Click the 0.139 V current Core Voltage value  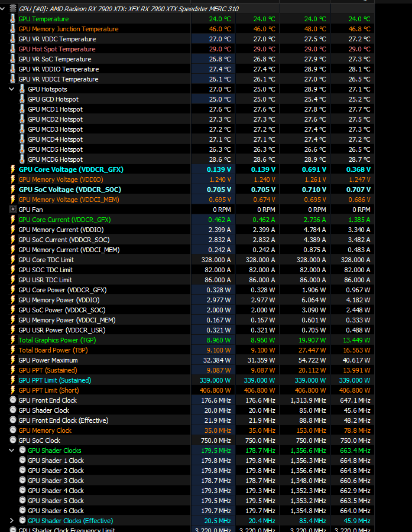point(219,169)
